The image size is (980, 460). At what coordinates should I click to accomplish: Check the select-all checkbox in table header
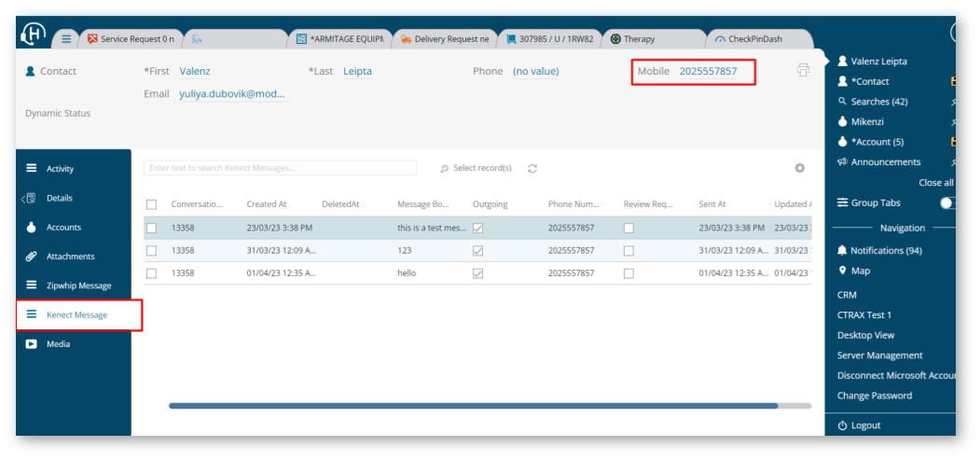pyautogui.click(x=151, y=204)
